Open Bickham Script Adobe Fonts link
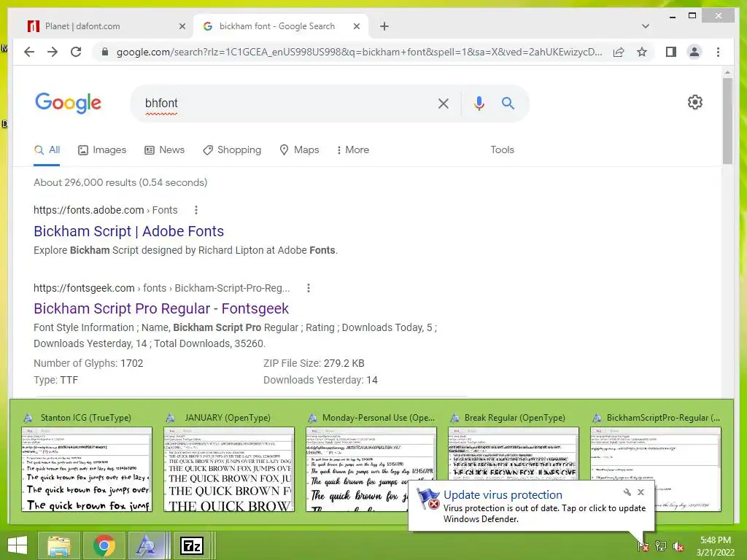Viewport: 747px width, 560px height. click(128, 231)
